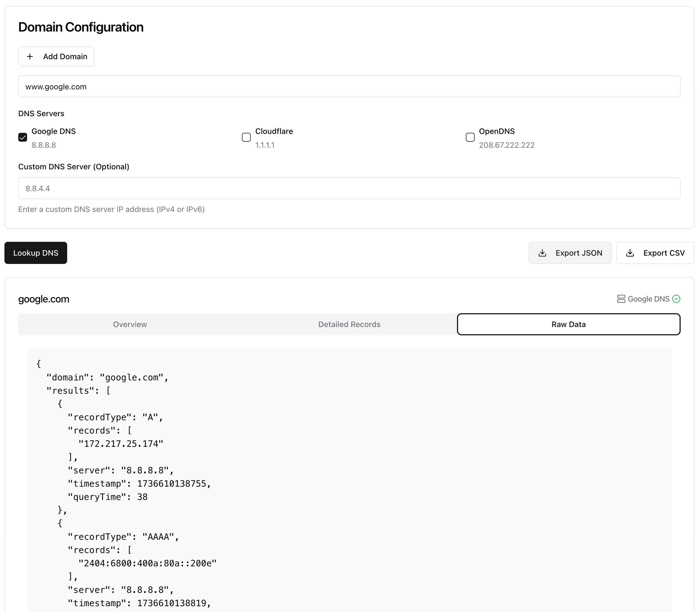This screenshot has height=612, width=700.
Task: Click the "recordType": "AAAA" line
Action: pyautogui.click(x=123, y=537)
